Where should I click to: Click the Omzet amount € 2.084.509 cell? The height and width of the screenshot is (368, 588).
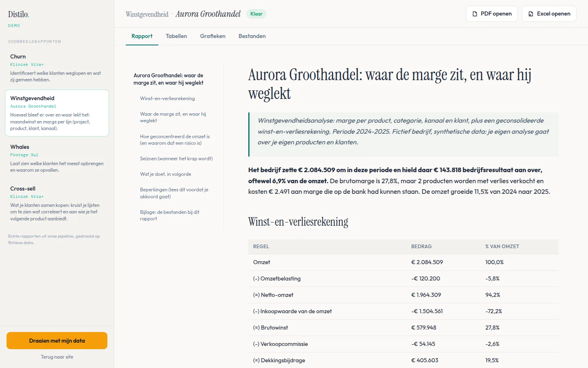427,262
